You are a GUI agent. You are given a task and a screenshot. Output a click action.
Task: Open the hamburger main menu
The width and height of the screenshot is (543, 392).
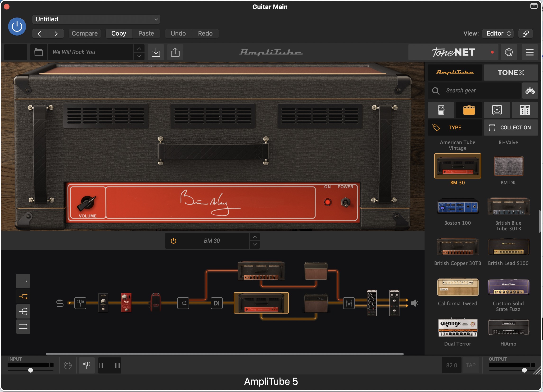pos(529,52)
